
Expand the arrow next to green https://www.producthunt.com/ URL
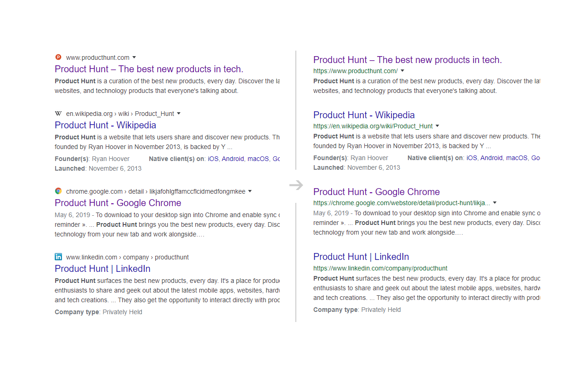coord(402,71)
